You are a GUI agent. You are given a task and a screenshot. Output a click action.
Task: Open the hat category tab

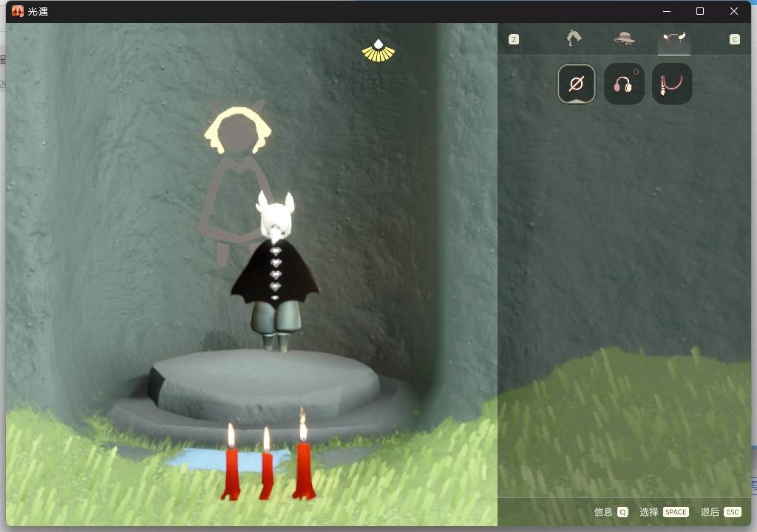(624, 38)
